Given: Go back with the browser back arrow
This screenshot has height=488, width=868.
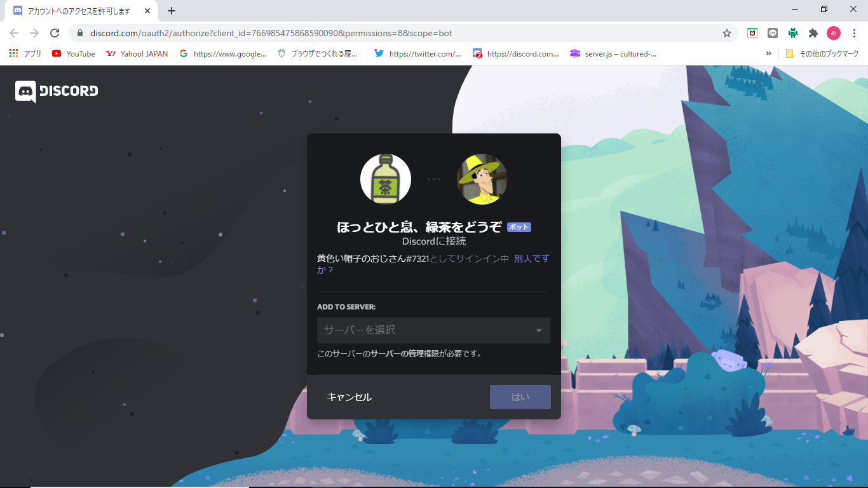Looking at the screenshot, I should tap(14, 33).
